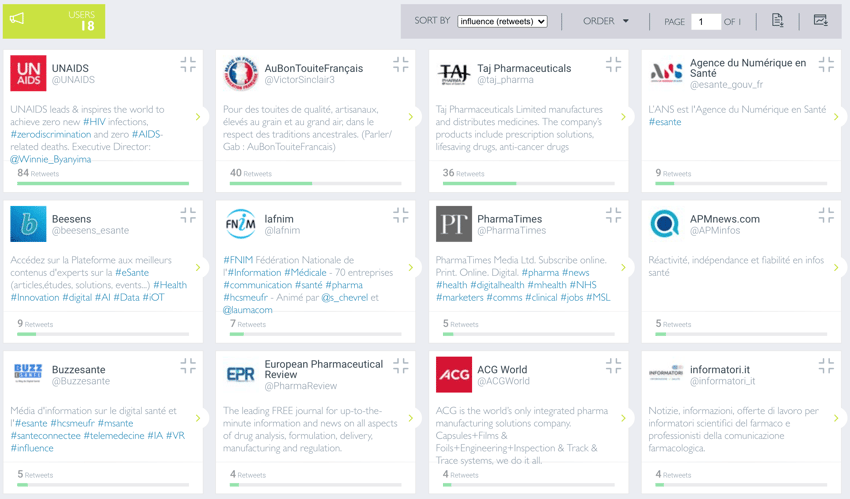Viewport: 850px width, 499px height.
Task: Click the EPR logo avatar
Action: (x=241, y=374)
